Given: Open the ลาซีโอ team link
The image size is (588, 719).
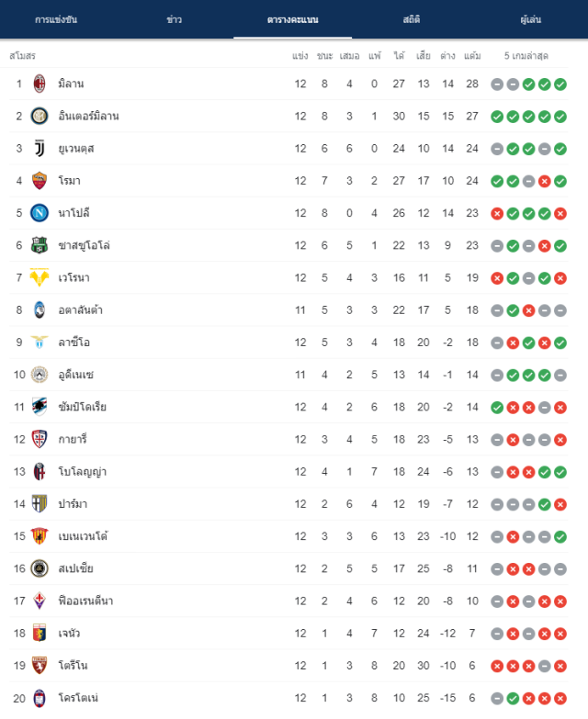Looking at the screenshot, I should pyautogui.click(x=73, y=343).
